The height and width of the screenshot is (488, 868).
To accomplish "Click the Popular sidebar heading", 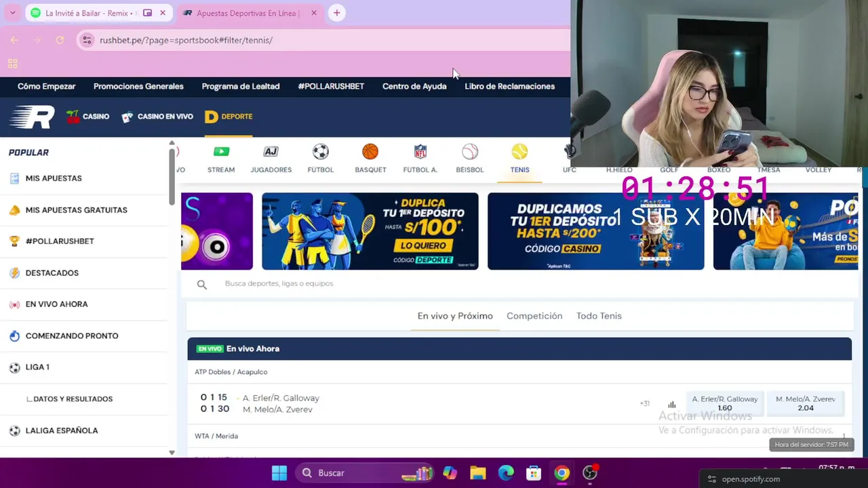I will pos(28,152).
